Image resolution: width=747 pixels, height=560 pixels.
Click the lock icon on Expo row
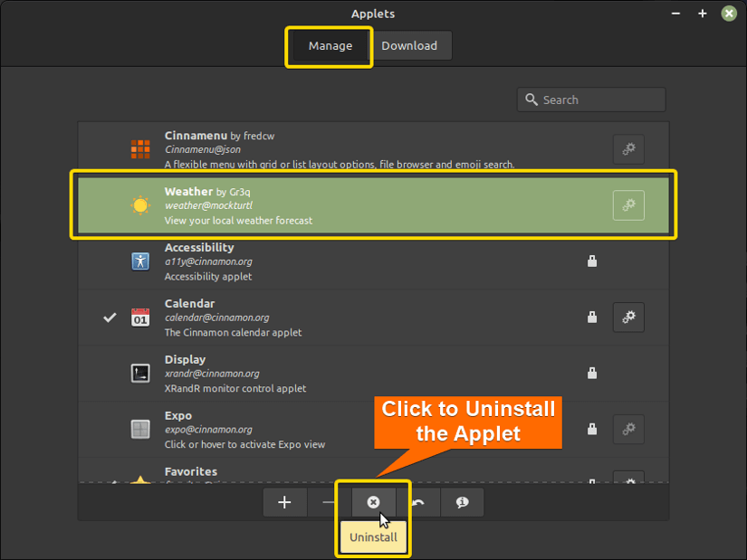(x=592, y=429)
